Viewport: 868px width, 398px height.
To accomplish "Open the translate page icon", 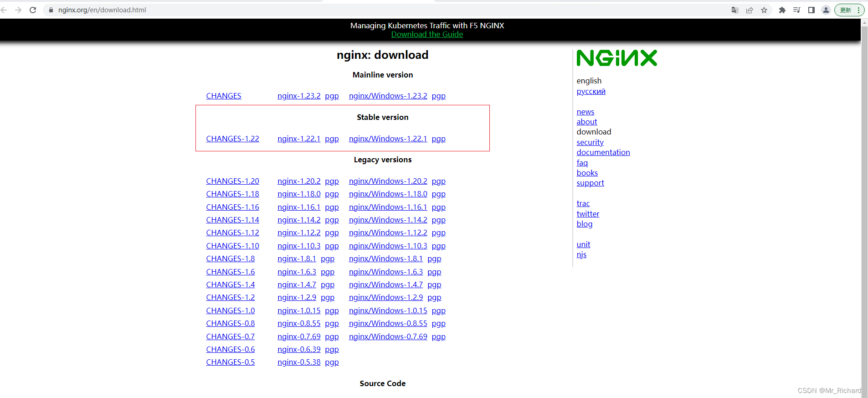I will (x=735, y=10).
